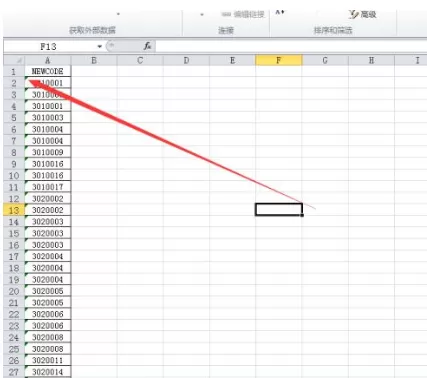Select column D header
The image size is (427, 378).
[186, 60]
